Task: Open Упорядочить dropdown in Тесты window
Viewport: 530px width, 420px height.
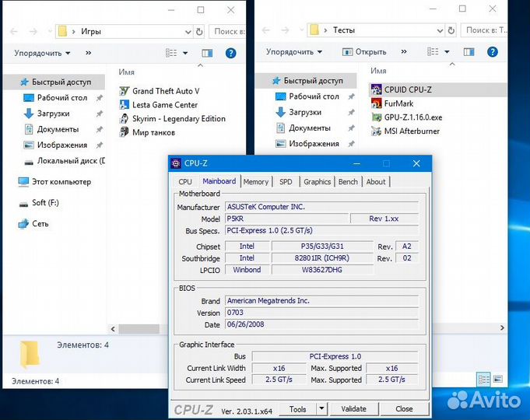Action: 294,51
